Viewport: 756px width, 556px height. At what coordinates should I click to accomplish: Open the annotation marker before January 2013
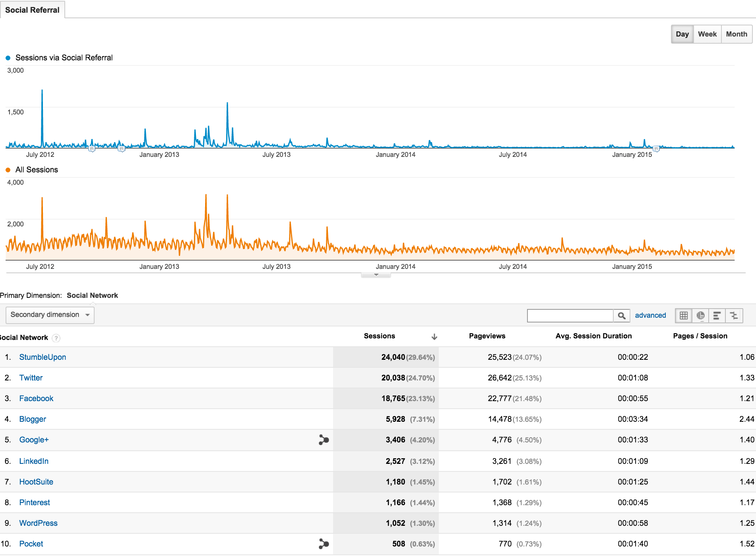point(122,149)
